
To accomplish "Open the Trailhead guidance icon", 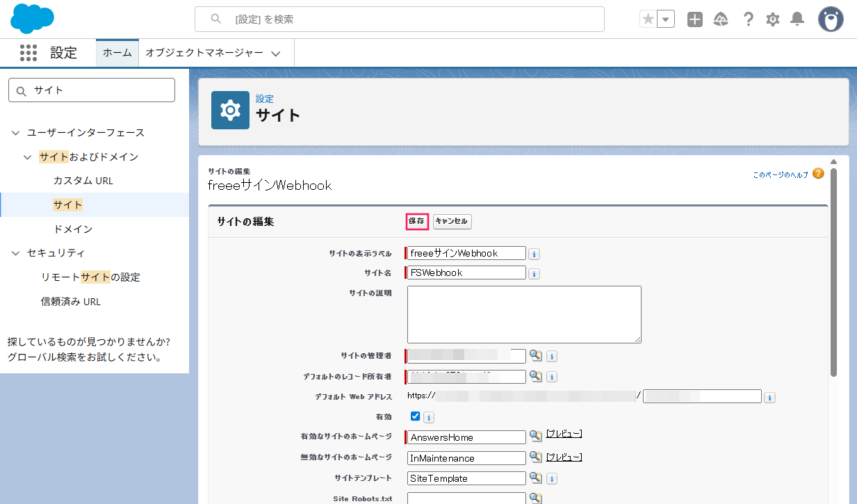I will click(x=721, y=19).
